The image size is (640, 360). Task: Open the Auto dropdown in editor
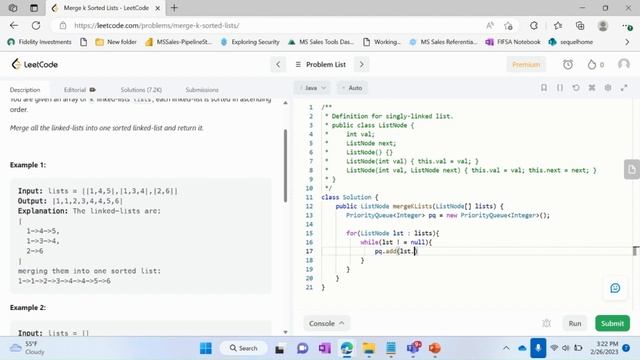coord(352,88)
